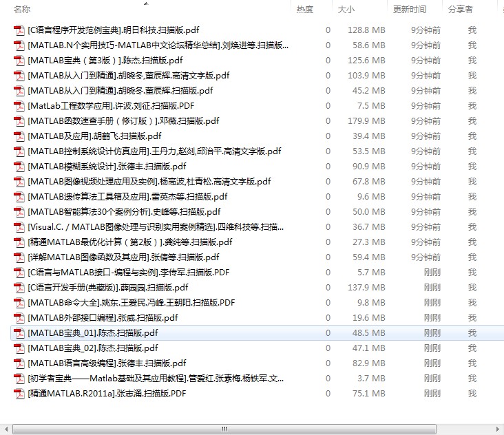Click size value 137.9 MB
Image resolution: width=504 pixels, height=435 pixels.
pyautogui.click(x=366, y=288)
